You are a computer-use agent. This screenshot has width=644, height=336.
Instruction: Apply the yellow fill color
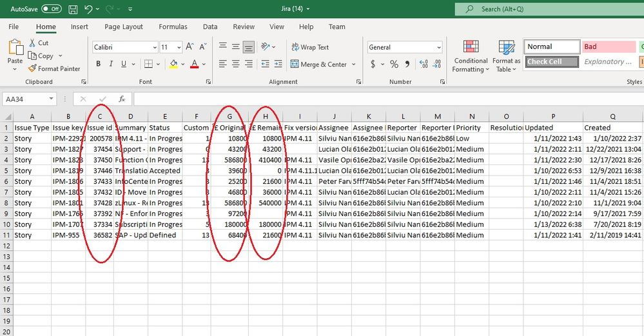(x=173, y=64)
